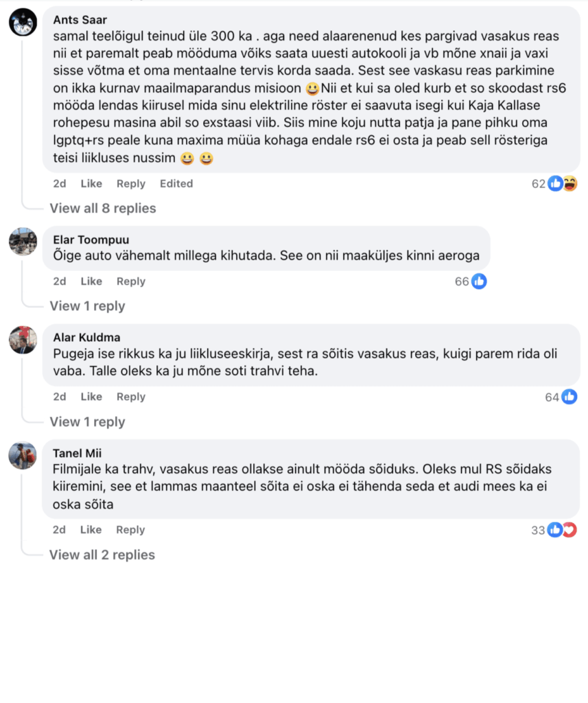Viewport: 588px width, 703px height.
Task: Click like reaction icon on Elar Toompuu's comment
Action: point(479,281)
